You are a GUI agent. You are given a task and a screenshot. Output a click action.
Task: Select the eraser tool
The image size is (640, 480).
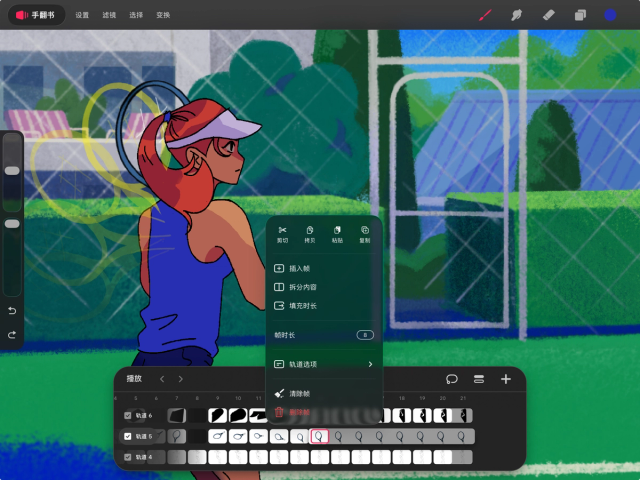click(548, 16)
